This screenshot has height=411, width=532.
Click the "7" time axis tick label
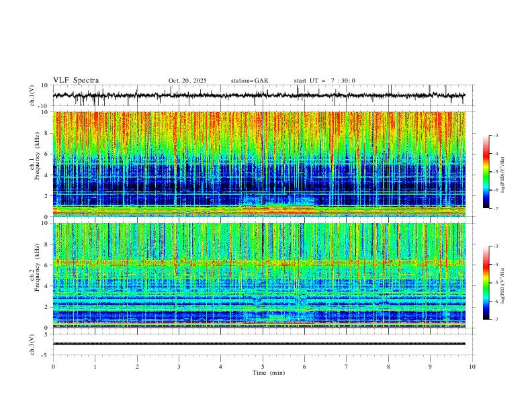pyautogui.click(x=347, y=366)
